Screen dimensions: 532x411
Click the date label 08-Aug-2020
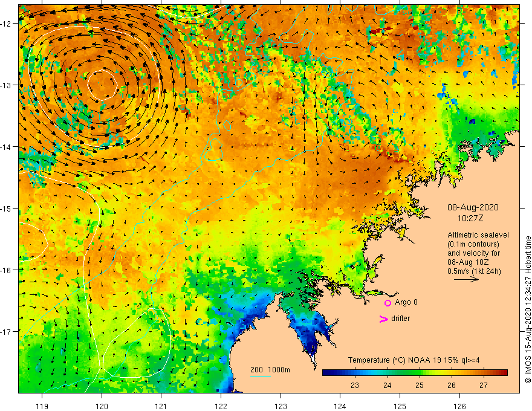coord(473,207)
